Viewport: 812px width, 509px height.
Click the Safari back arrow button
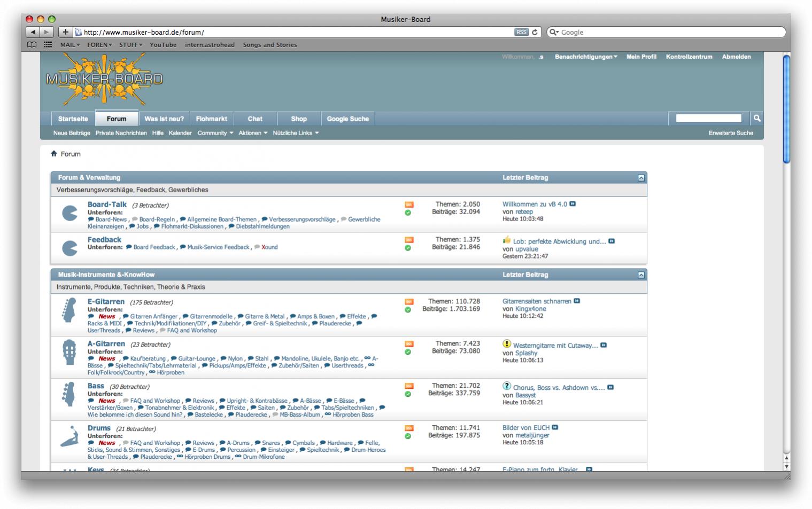tap(33, 32)
